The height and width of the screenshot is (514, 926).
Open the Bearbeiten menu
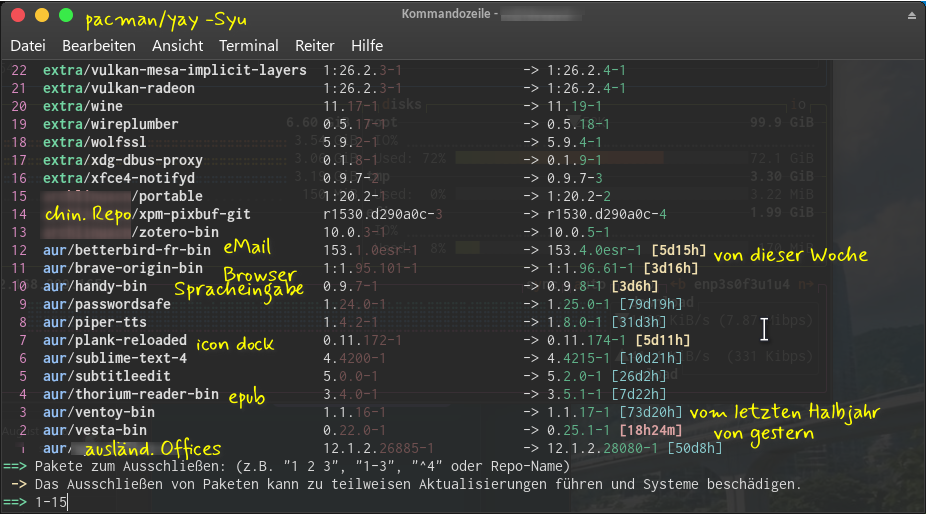[99, 45]
